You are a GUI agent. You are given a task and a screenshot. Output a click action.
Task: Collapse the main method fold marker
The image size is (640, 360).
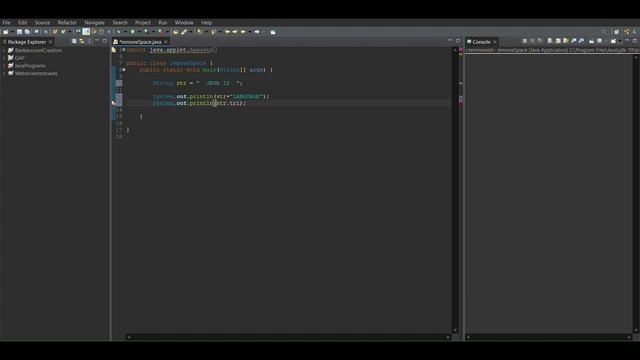[x=123, y=70]
